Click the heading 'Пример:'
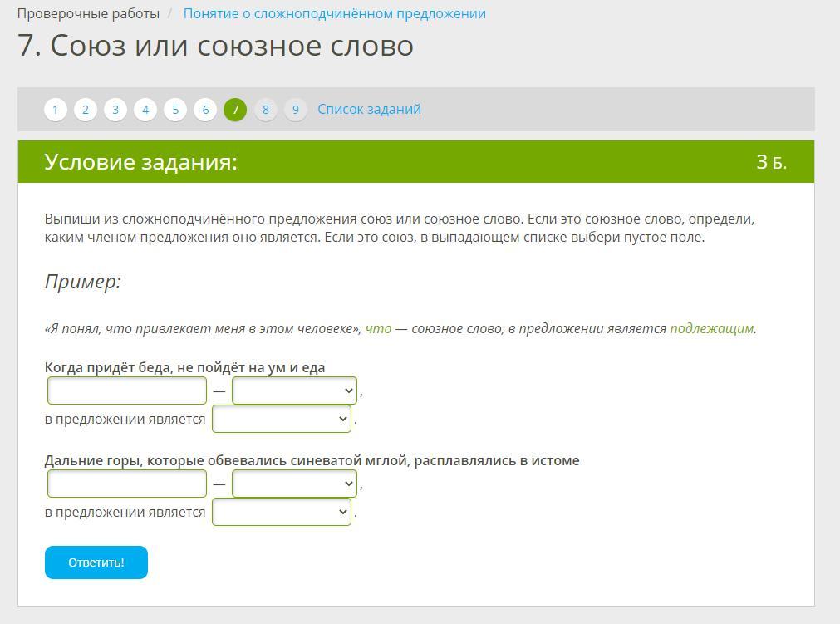This screenshot has height=624, width=840. [x=83, y=282]
